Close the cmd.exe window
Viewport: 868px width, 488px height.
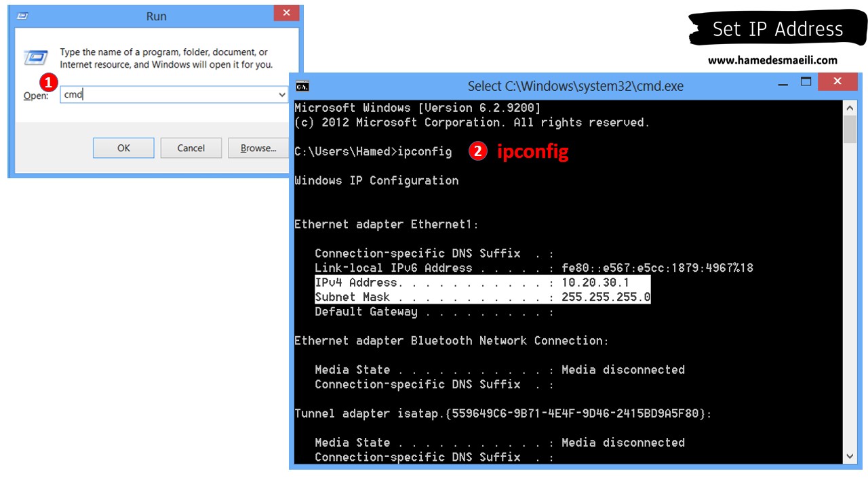coord(837,82)
